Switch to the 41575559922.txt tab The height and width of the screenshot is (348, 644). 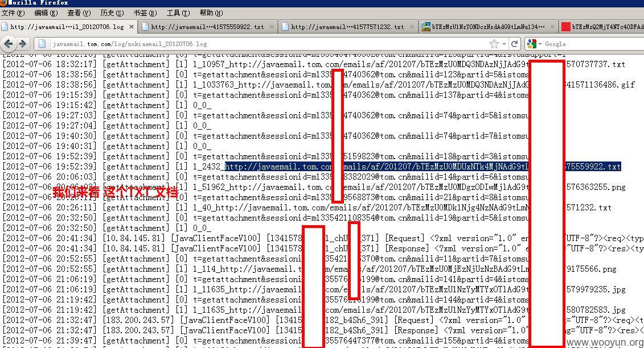coord(207,27)
